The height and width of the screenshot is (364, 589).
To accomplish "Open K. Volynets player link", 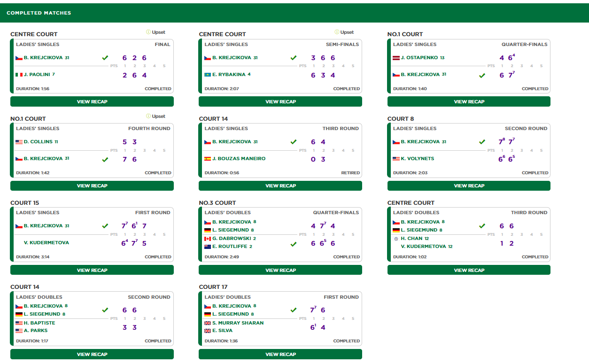I will click(417, 159).
